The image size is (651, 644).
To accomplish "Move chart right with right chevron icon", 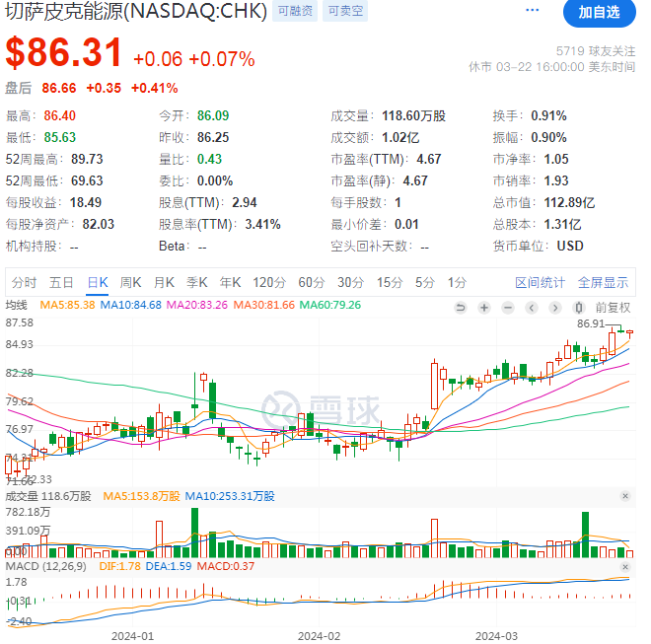I will (555, 308).
